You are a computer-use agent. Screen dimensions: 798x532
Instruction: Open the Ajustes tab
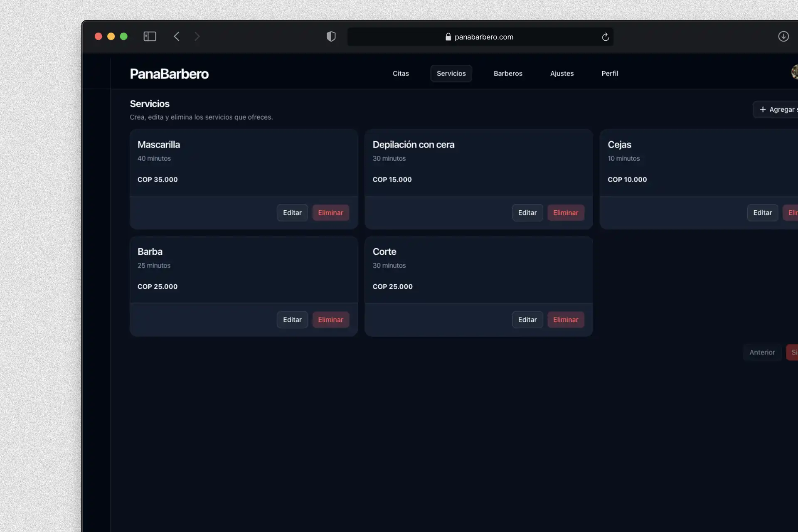pyautogui.click(x=562, y=74)
